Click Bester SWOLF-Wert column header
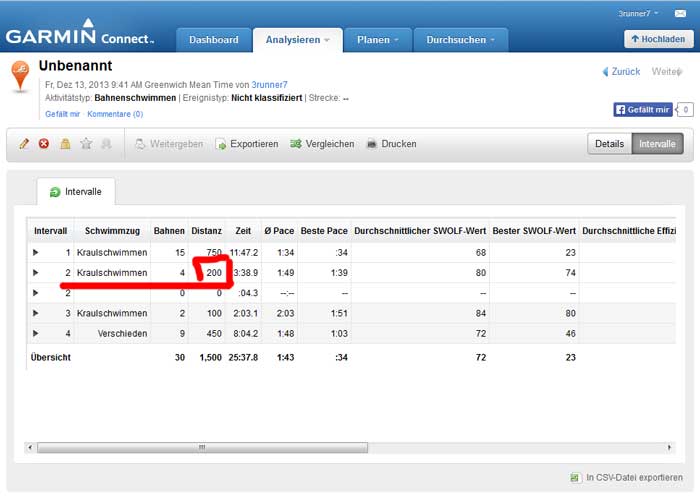700x499 pixels. coord(534,231)
